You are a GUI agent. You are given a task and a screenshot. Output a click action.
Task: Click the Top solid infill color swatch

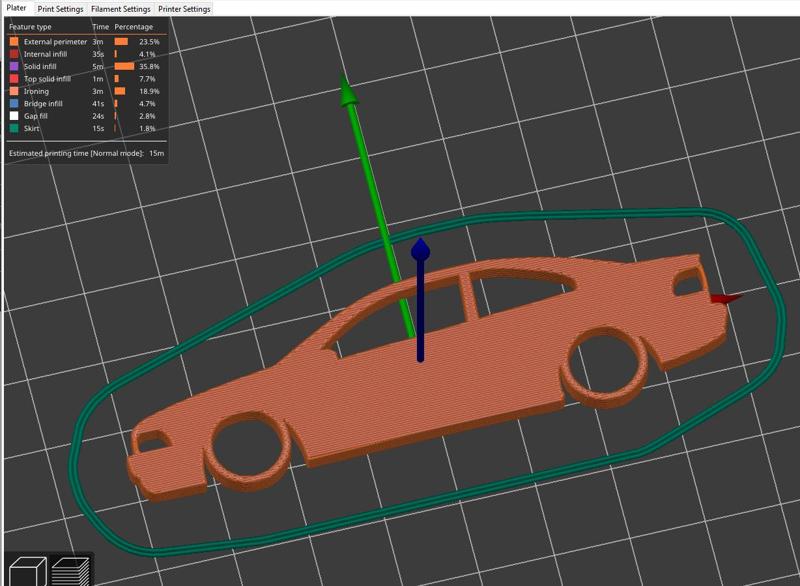point(14,78)
